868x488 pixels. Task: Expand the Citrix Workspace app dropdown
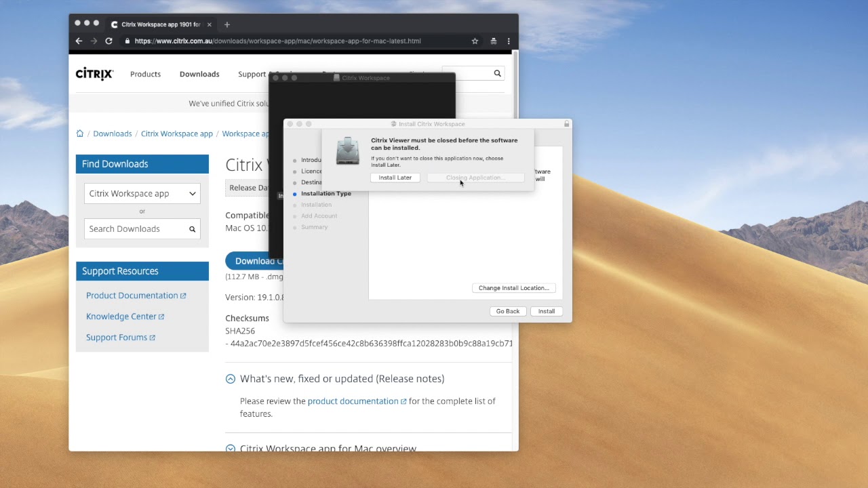142,193
